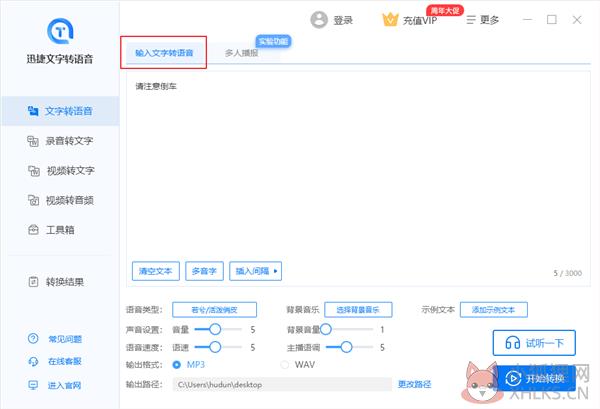Click 选择背景音乐 button
Viewport: 600px width, 409px height.
pyautogui.click(x=358, y=310)
